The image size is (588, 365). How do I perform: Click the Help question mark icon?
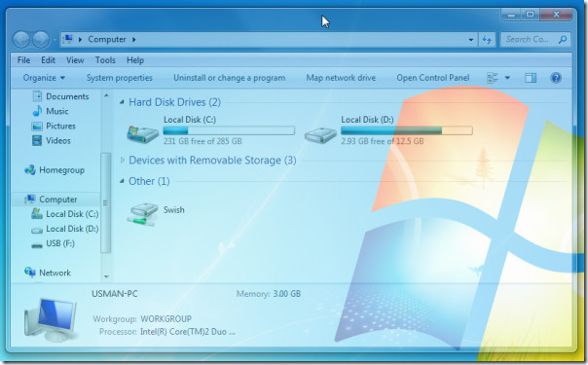pyautogui.click(x=556, y=78)
